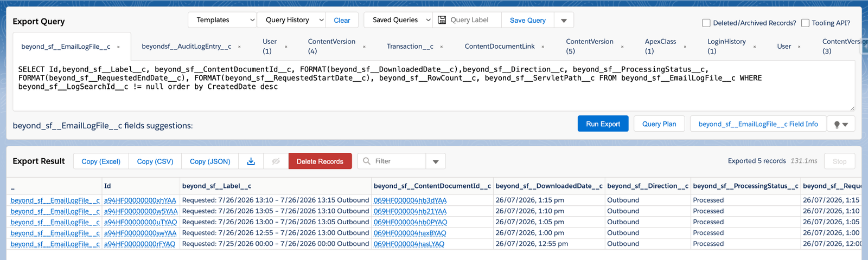Open the Filter options dropdown arrow
Viewport: 868px width, 260px height.
[x=436, y=161]
